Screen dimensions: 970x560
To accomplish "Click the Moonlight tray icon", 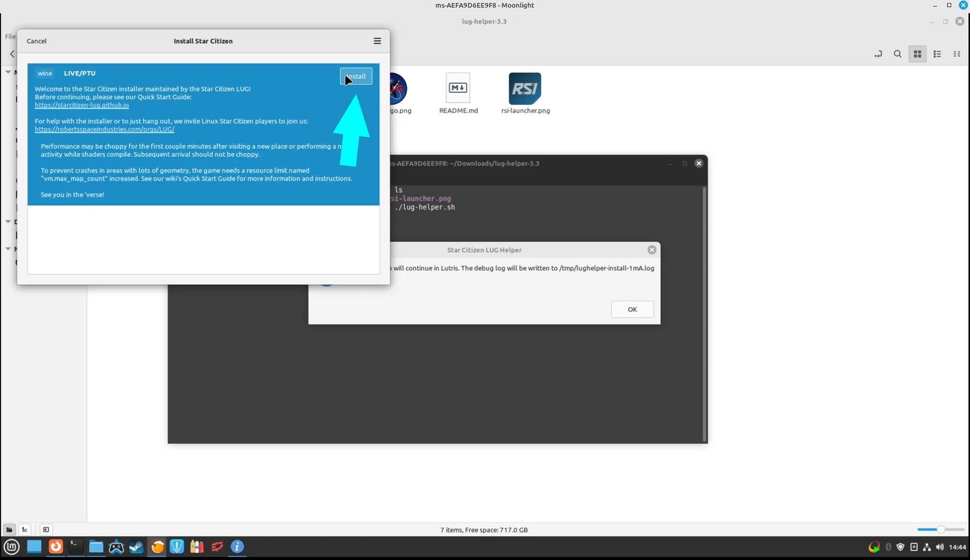I will click(874, 547).
